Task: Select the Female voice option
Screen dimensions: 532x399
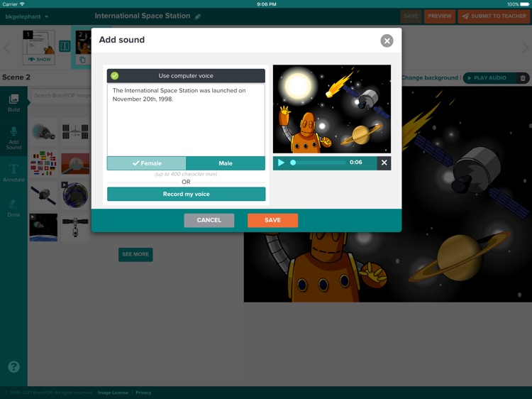Action: (x=147, y=163)
